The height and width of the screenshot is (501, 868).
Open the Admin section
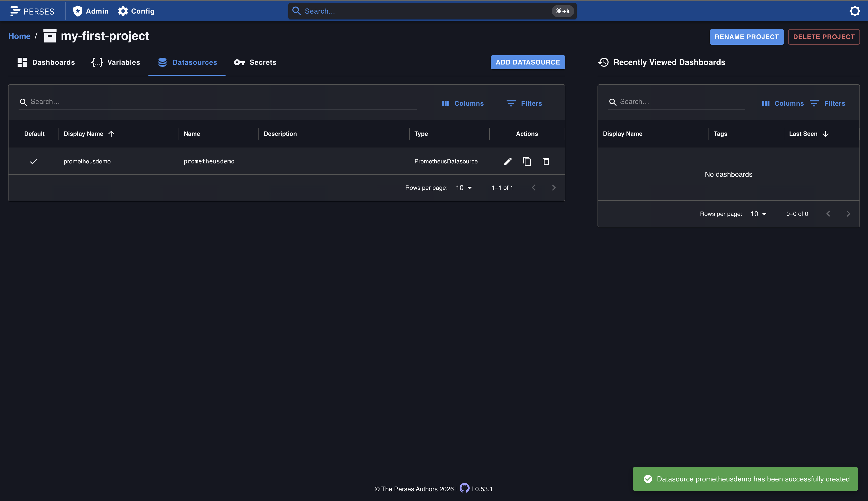click(x=91, y=11)
